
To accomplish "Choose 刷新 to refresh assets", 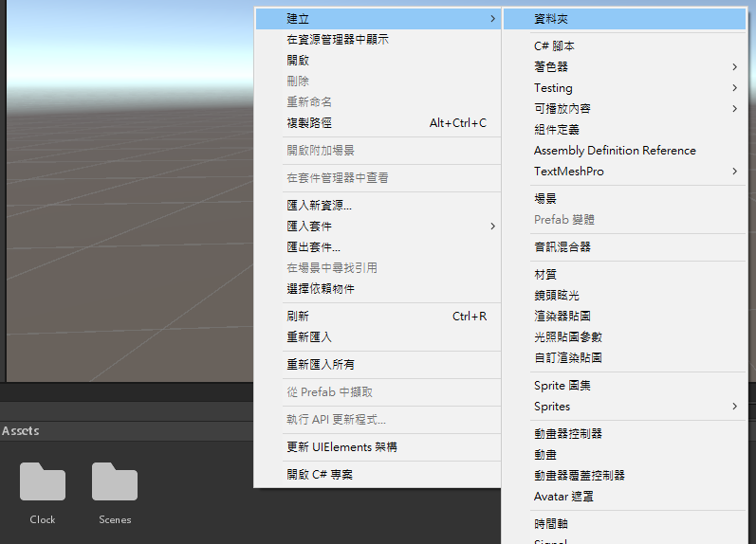I will pos(298,317).
